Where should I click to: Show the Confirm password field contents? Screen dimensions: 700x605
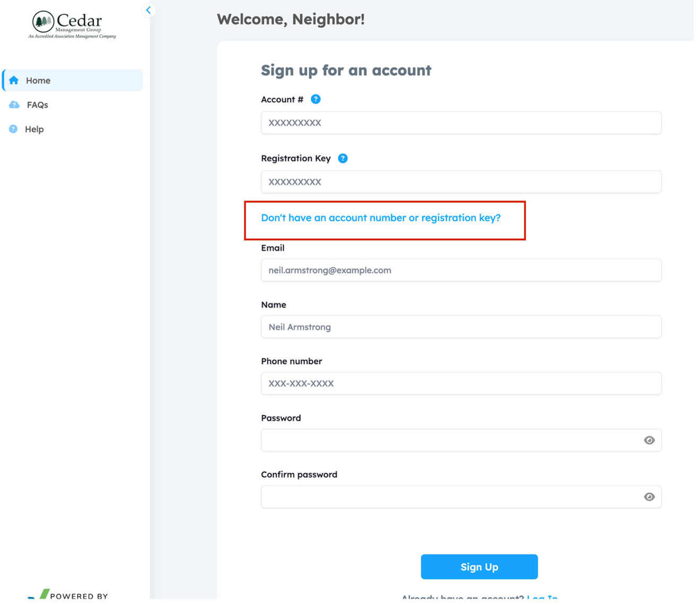point(649,497)
